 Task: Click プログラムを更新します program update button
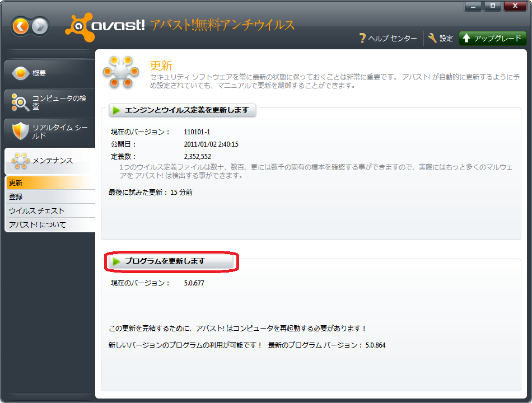[x=171, y=261]
